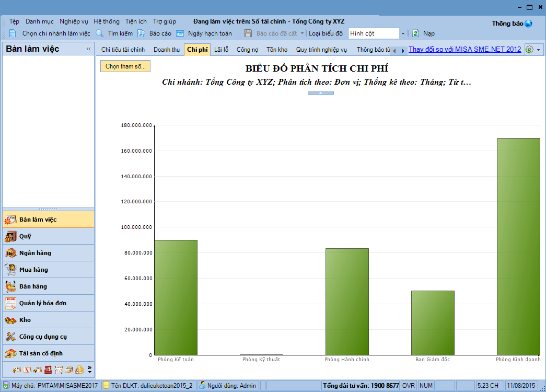The image size is (546, 392).
Task: Click the Chọn tham số button
Action: (x=125, y=66)
